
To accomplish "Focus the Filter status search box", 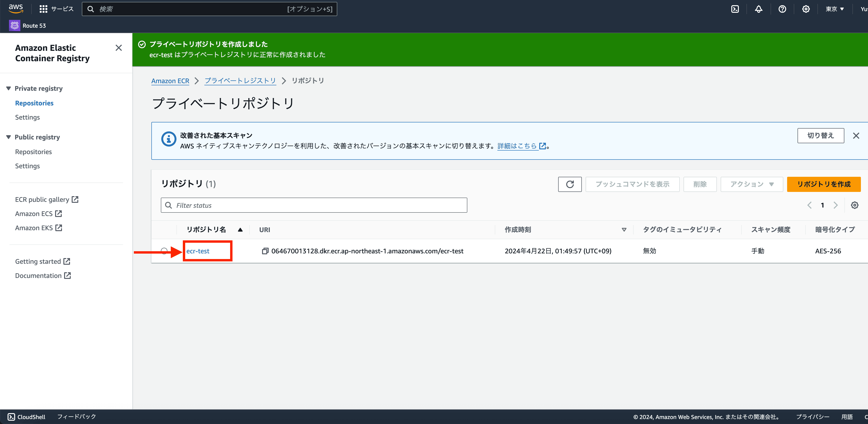I will tap(314, 205).
